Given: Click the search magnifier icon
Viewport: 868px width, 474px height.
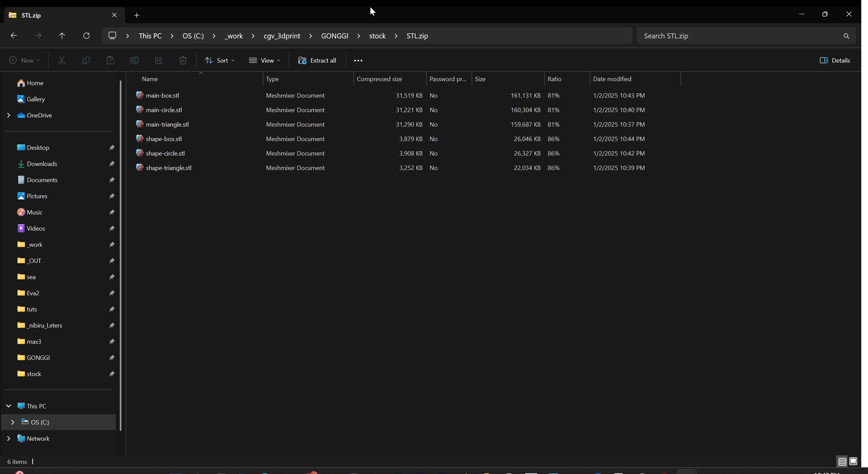Looking at the screenshot, I should [x=846, y=36].
